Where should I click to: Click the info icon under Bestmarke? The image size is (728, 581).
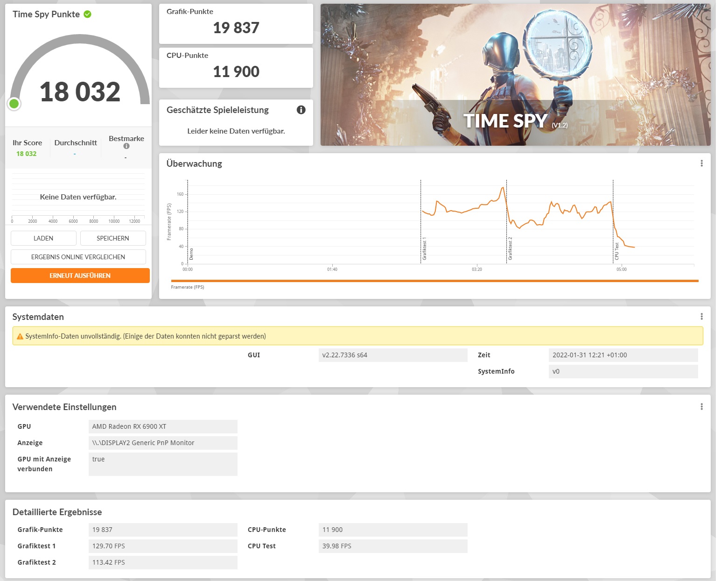coord(126,146)
